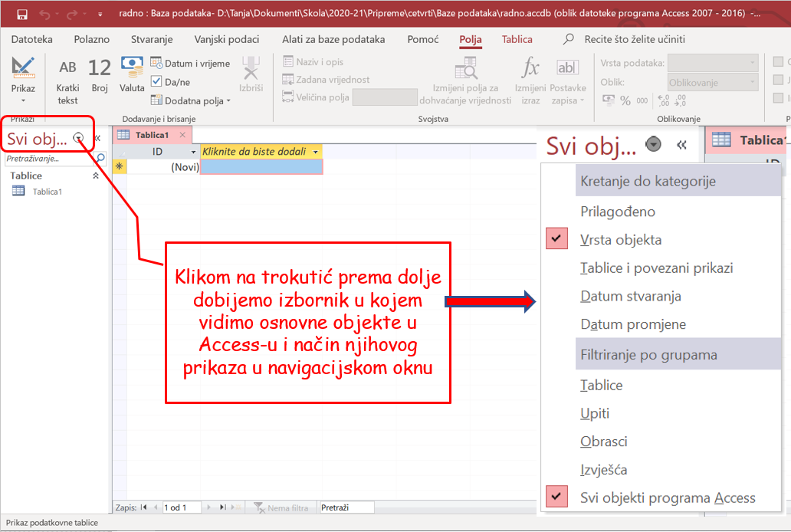Insert a Valuta currency field
791x532 pixels.
pos(131,73)
